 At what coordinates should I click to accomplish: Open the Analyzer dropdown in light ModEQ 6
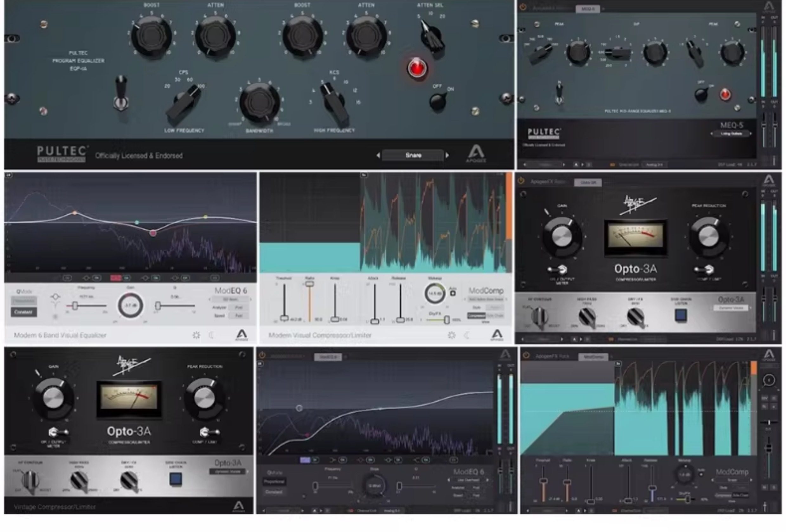pos(239,307)
